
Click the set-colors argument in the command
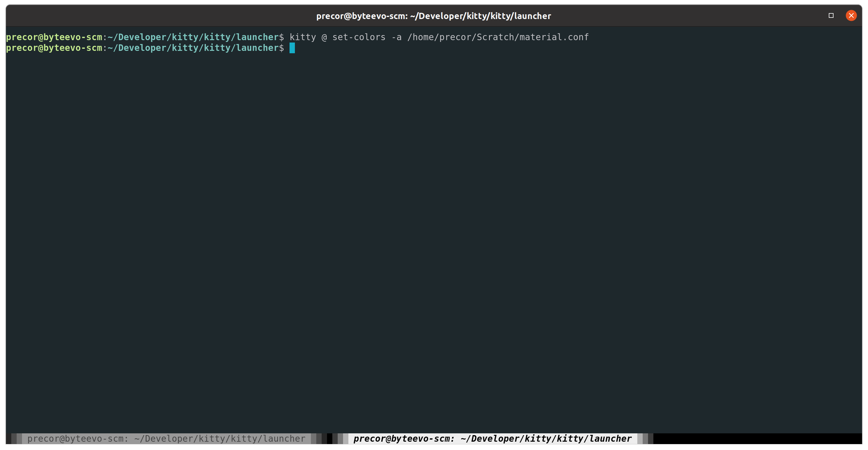[x=358, y=37]
